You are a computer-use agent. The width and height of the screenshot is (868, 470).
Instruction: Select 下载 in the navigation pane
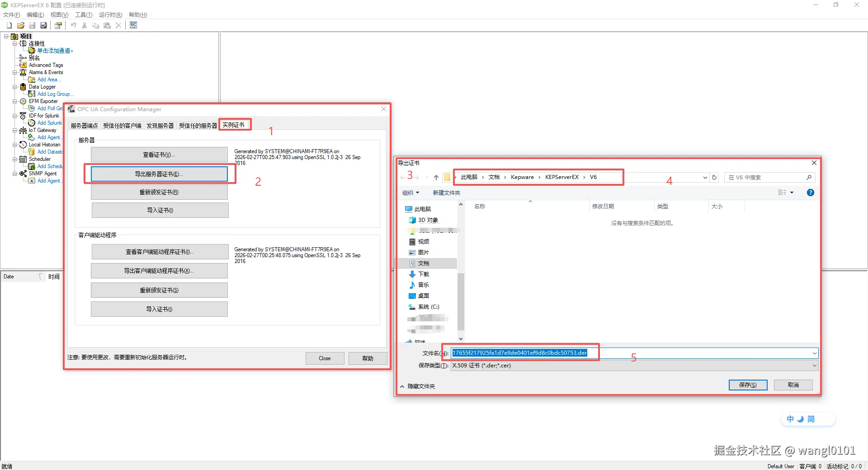tap(424, 274)
